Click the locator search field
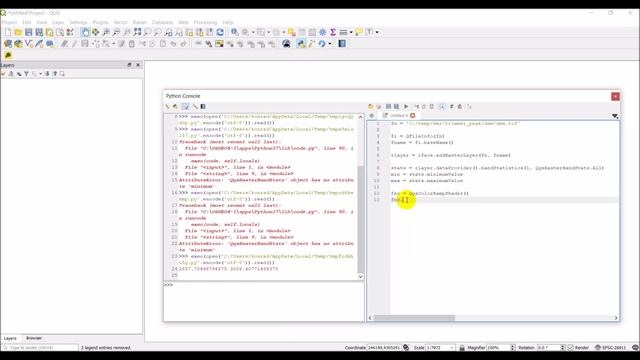 click(40, 348)
